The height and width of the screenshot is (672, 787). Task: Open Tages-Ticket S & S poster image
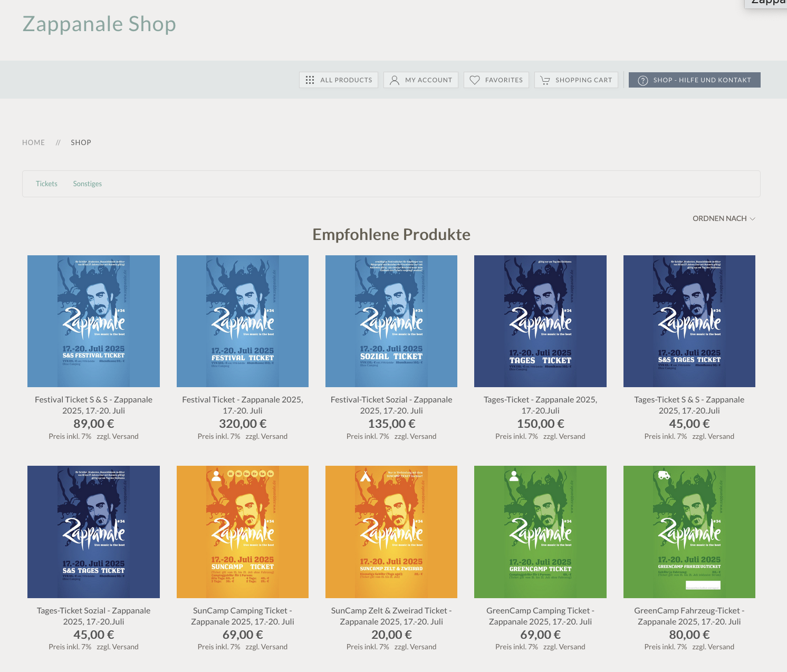tap(689, 321)
